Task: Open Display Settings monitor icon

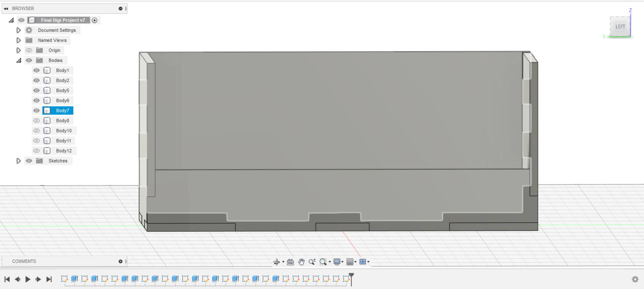Action: coord(337,262)
